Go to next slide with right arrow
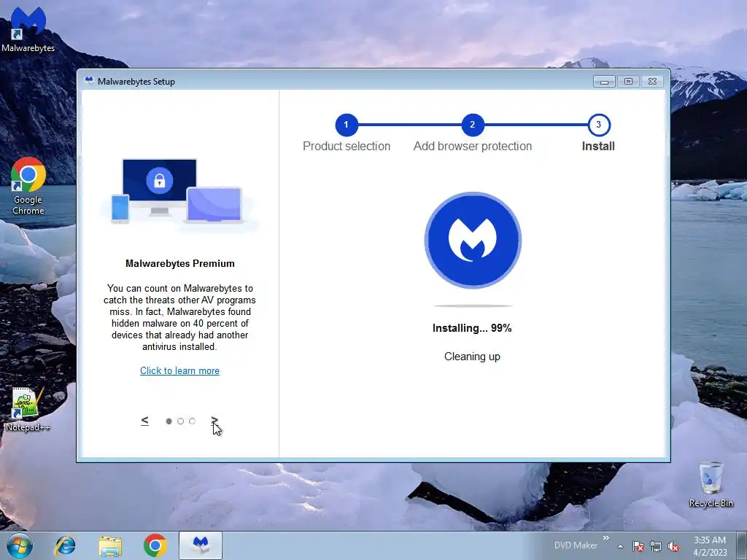 pyautogui.click(x=215, y=421)
